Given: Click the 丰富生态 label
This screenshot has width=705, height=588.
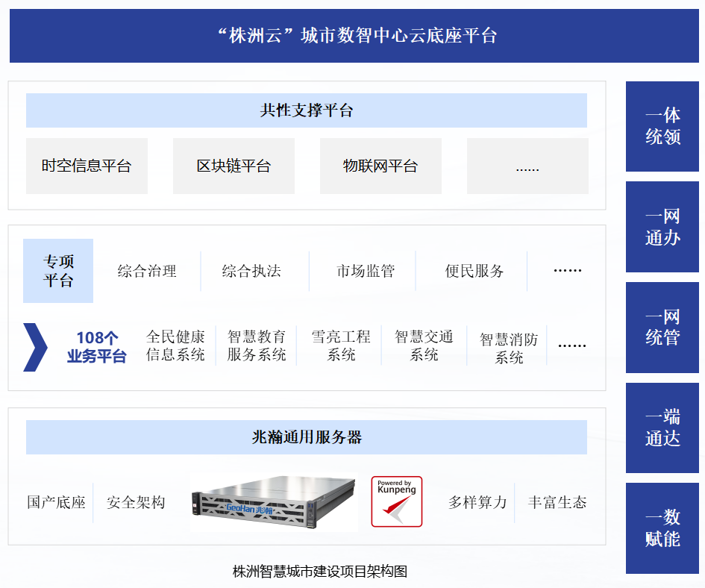Looking at the screenshot, I should tap(557, 502).
